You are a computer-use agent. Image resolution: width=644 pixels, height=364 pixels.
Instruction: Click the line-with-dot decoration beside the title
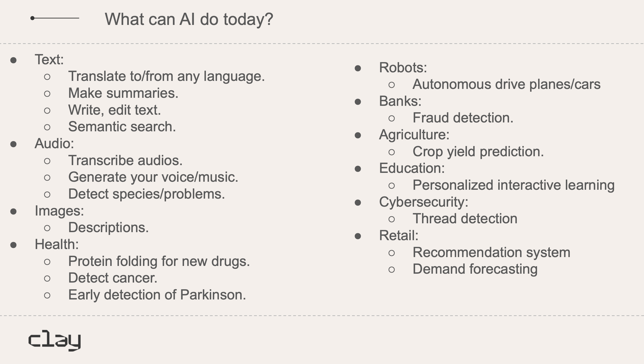(x=55, y=18)
